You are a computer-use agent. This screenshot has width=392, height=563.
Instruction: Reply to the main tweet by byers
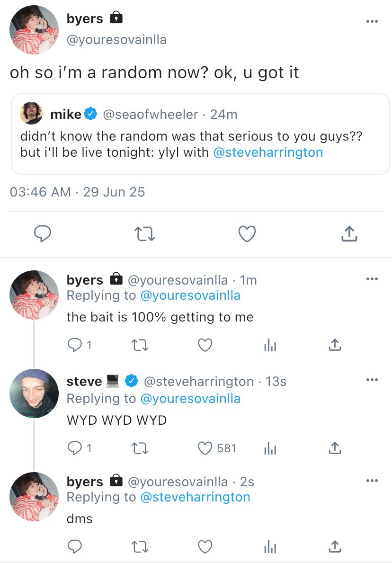[42, 233]
